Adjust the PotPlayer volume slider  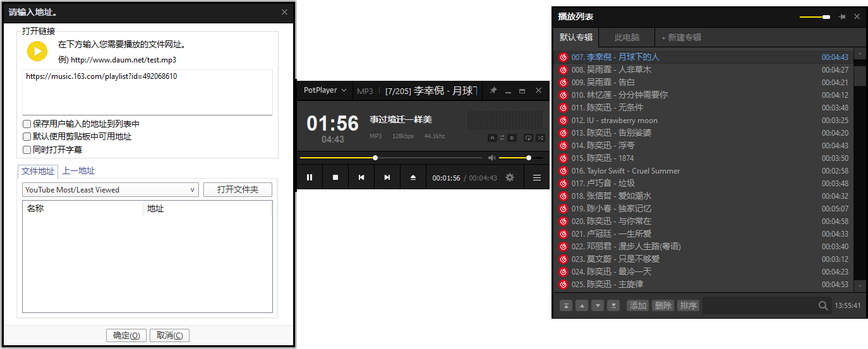click(521, 158)
